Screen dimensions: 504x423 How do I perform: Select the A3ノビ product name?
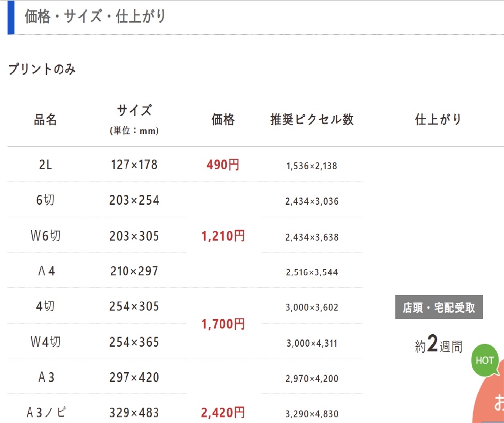pos(45,412)
